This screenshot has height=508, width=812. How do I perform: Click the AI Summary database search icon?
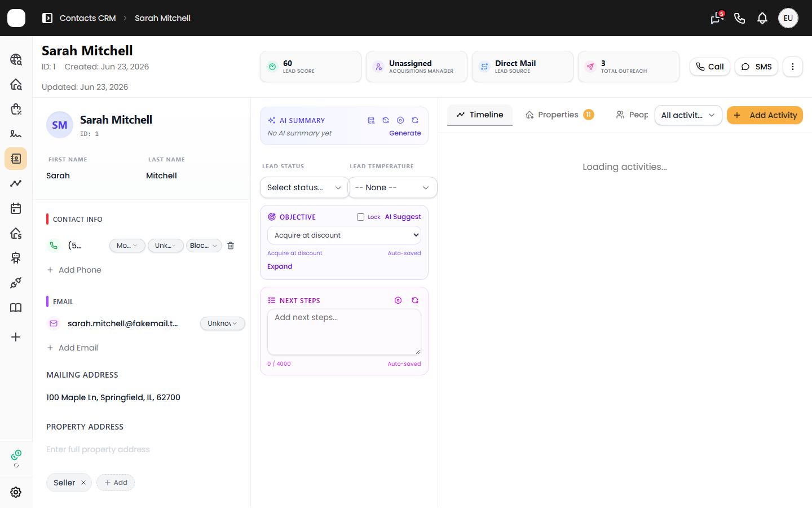coord(371,120)
